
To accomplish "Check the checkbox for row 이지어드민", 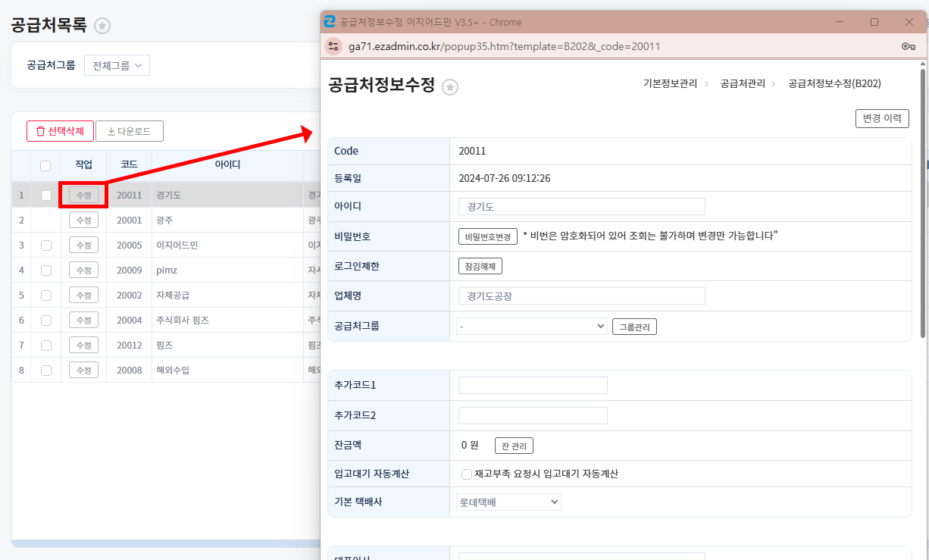I will 46,246.
